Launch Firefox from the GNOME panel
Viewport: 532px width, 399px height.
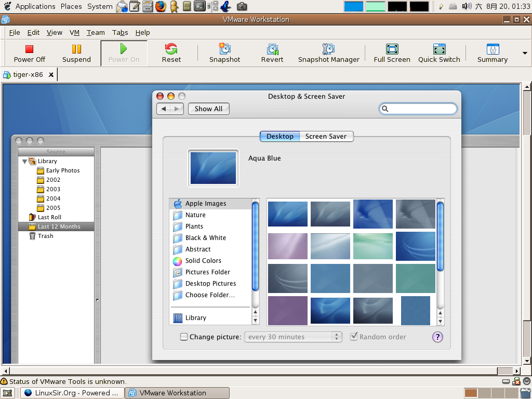coord(161,6)
